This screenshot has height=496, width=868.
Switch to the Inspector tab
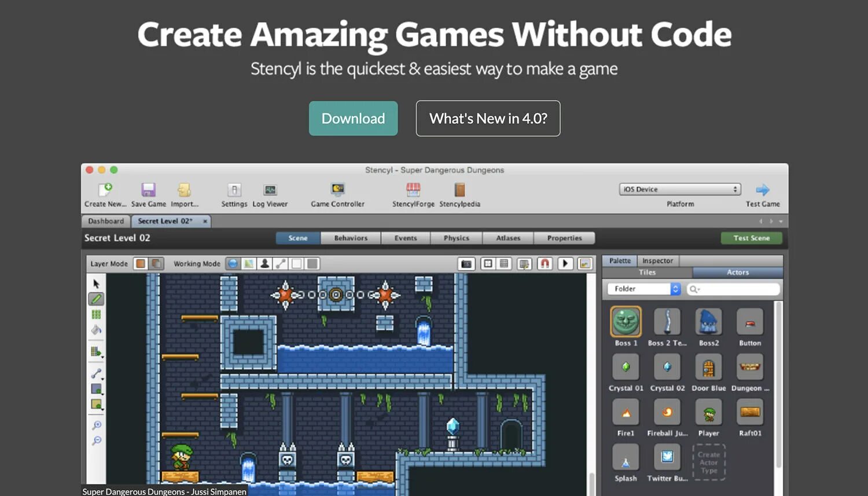point(658,261)
